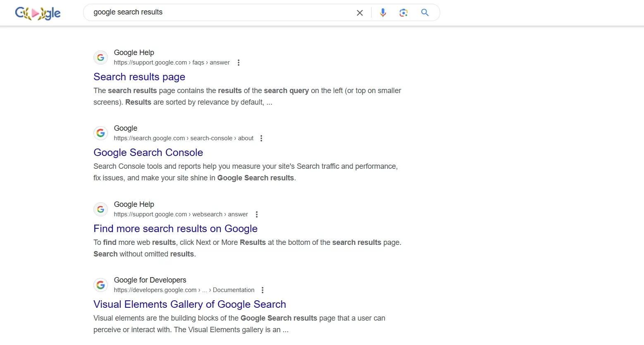This screenshot has width=644, height=345.
Task: Open the three-dot menu for Visual Elements Gallery
Action: [262, 290]
